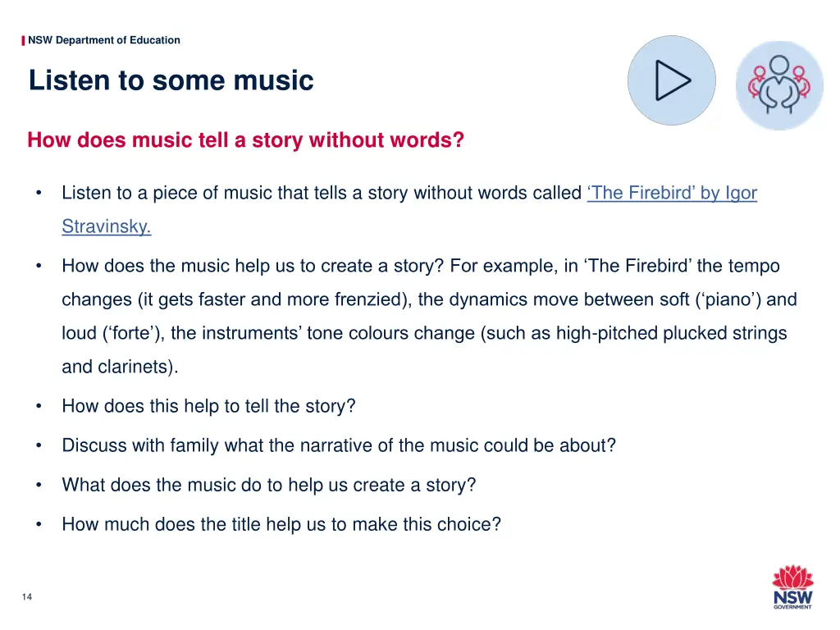840x630 pixels.
Task: Click the 'What does the music do' bullet
Action: [268, 485]
